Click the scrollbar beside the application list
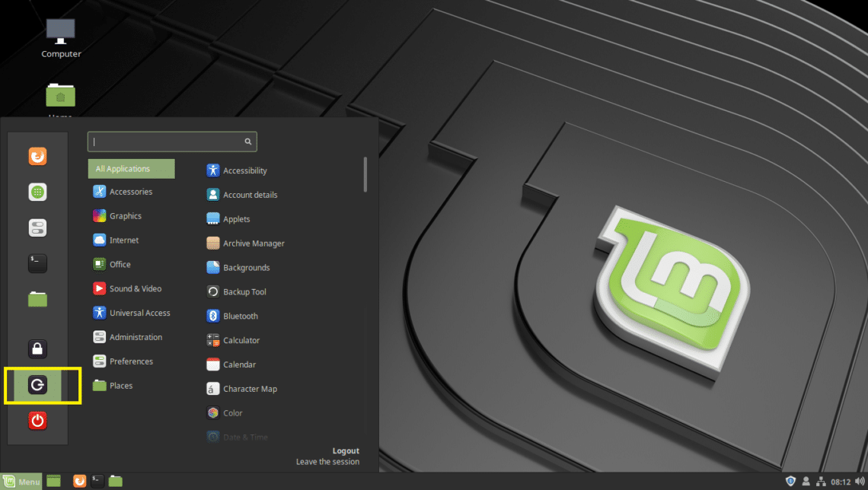This screenshot has width=868, height=490. 365,173
